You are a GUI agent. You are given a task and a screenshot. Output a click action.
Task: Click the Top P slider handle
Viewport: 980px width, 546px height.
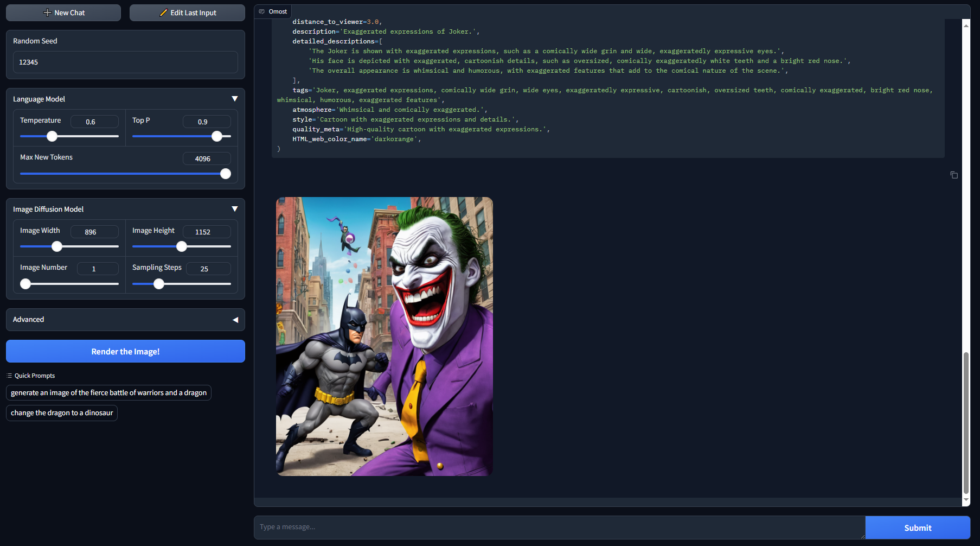(217, 136)
